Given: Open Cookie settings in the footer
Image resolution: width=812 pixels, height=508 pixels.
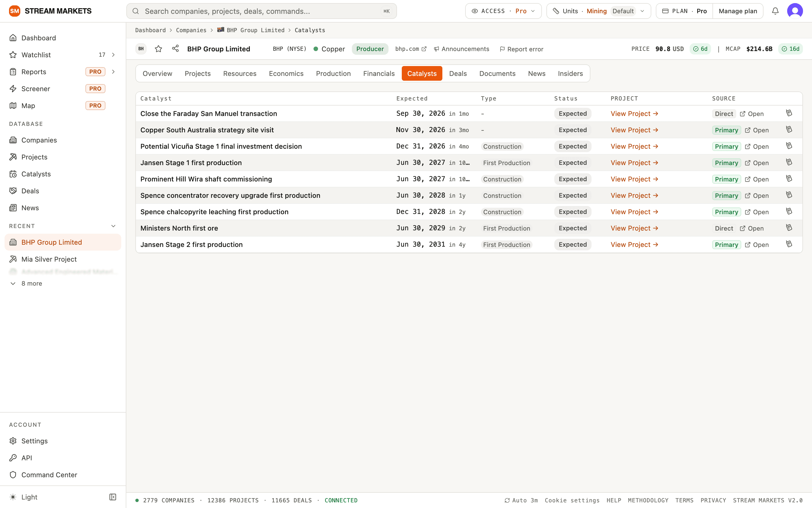Looking at the screenshot, I should [572, 500].
